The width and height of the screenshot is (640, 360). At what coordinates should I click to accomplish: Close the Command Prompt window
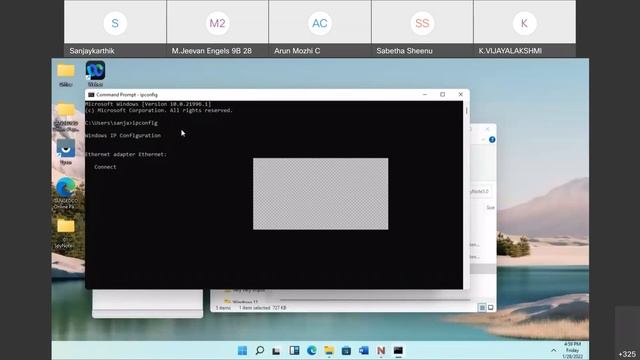coord(460,95)
